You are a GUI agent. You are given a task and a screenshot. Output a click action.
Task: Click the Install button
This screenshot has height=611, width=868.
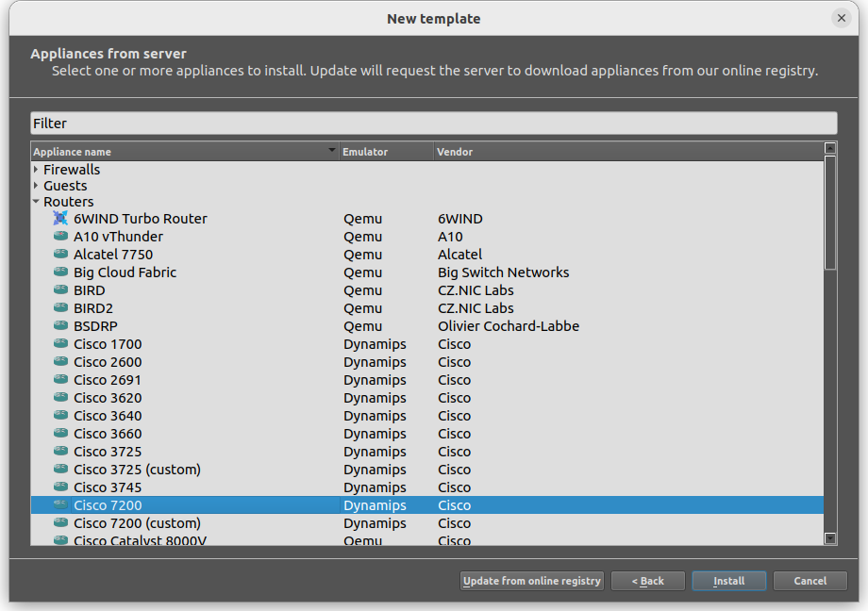[x=728, y=581]
